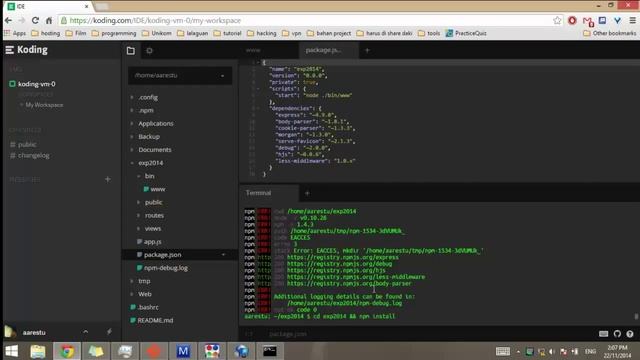The height and width of the screenshot is (360, 640).
Task: Click the terminal scrollbar handle
Action: [x=636, y=316]
